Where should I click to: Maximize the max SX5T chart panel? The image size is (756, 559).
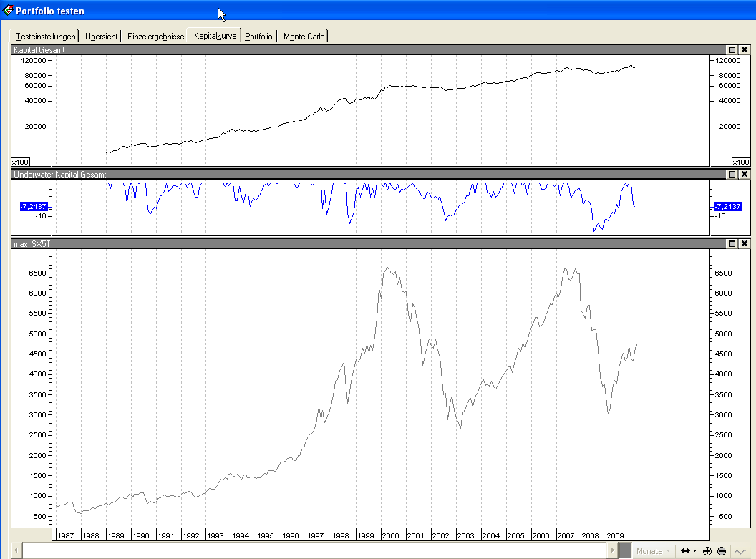(x=732, y=243)
